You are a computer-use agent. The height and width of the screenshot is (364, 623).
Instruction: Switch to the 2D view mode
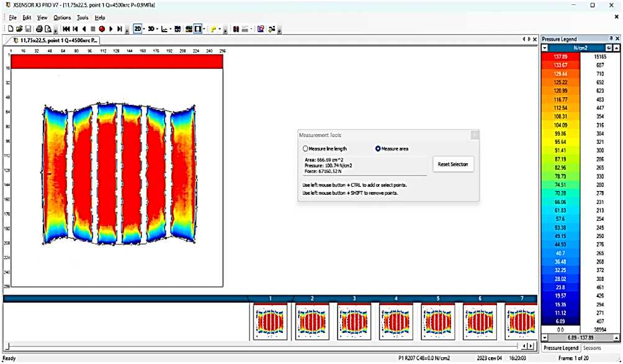coord(137,29)
